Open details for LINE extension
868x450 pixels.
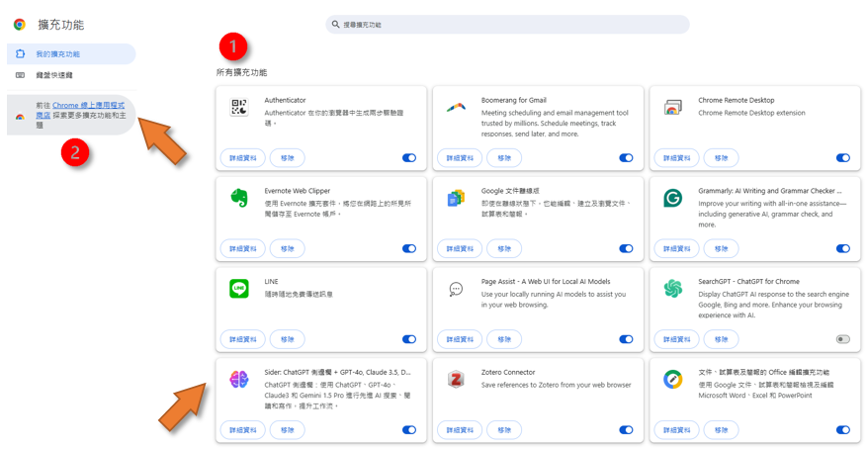(x=243, y=339)
